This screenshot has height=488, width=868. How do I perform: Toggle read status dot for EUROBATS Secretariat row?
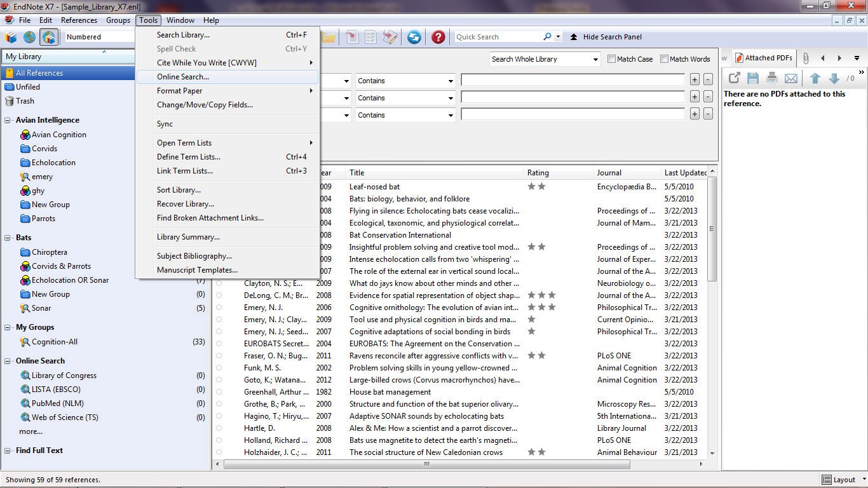click(219, 344)
